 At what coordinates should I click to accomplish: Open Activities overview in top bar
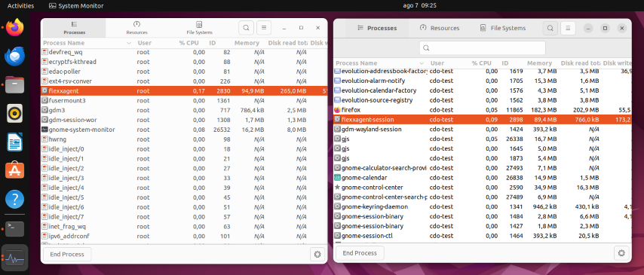tap(20, 6)
